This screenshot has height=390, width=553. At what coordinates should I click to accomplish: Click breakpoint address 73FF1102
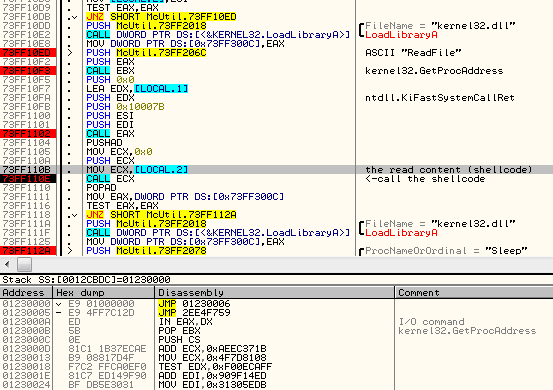(28, 134)
